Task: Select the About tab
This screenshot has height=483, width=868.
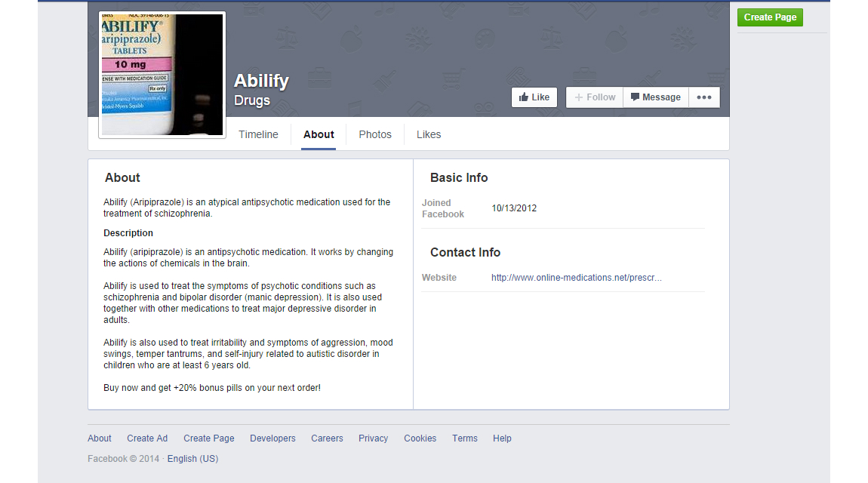Action: click(x=319, y=134)
